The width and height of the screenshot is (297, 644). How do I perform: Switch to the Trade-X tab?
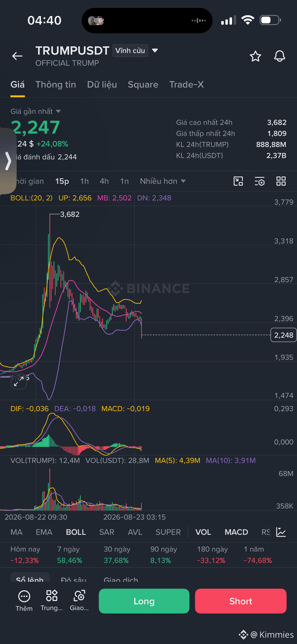187,85
